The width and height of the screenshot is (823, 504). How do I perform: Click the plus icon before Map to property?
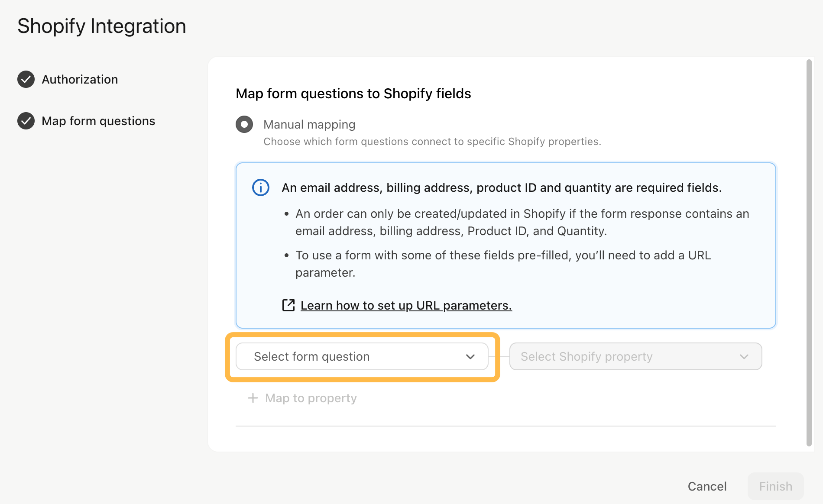pyautogui.click(x=253, y=398)
